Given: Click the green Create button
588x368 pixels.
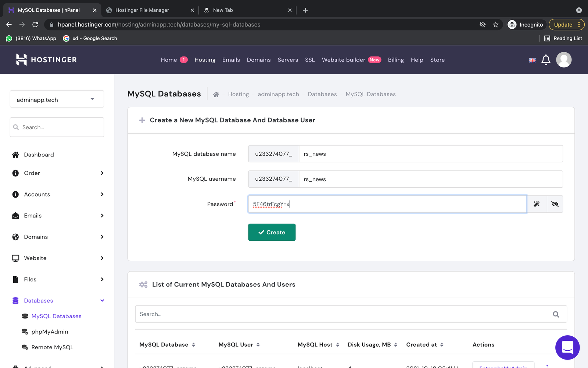Looking at the screenshot, I should 272,232.
